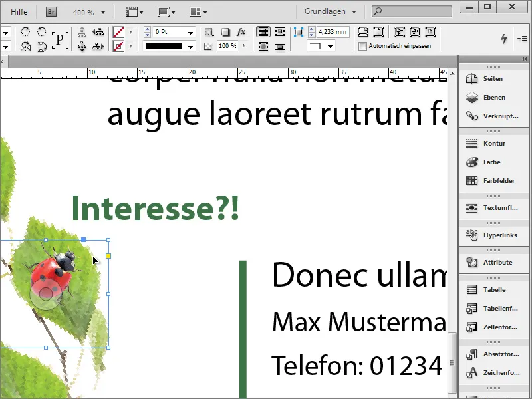Open the Tabelle panel
Screen dimensions: 532x399
click(x=493, y=289)
